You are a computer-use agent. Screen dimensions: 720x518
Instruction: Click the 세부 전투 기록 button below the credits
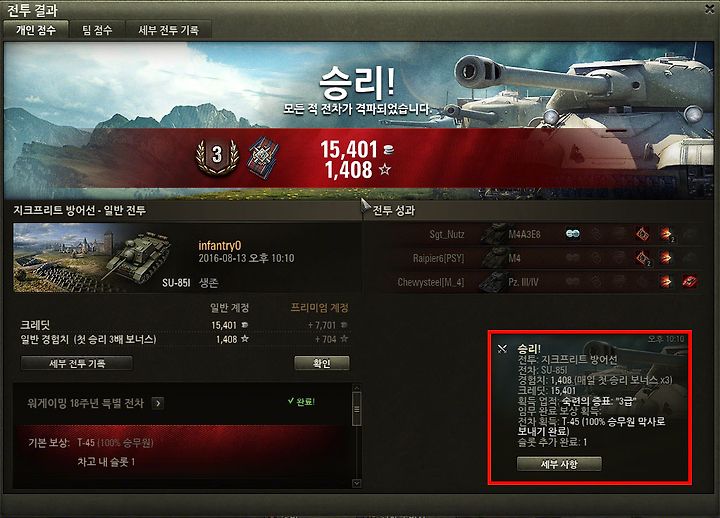click(77, 363)
